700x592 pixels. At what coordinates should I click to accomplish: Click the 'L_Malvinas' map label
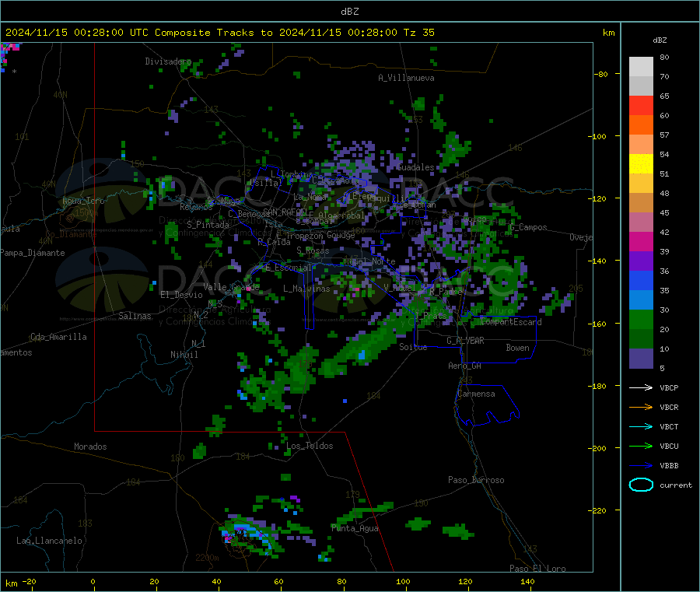[306, 289]
